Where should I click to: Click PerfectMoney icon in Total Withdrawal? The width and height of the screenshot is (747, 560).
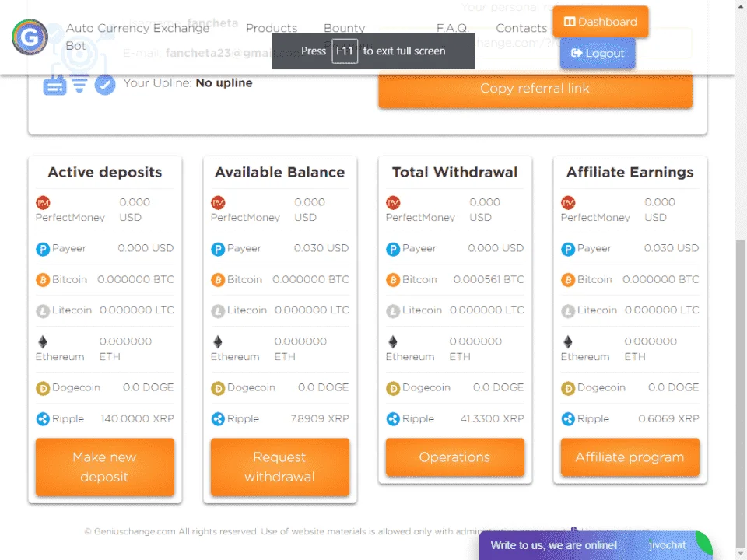pyautogui.click(x=393, y=203)
